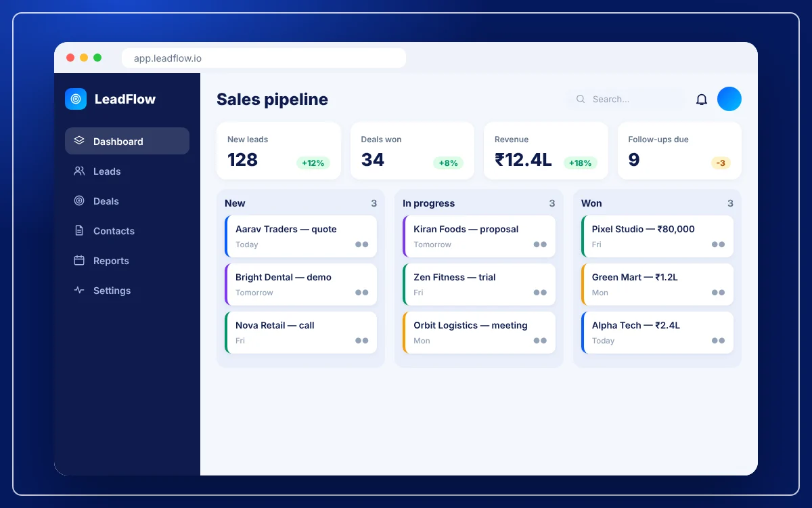Click assignee dots on Alpha Tech card
The height and width of the screenshot is (508, 812).
pyautogui.click(x=719, y=341)
